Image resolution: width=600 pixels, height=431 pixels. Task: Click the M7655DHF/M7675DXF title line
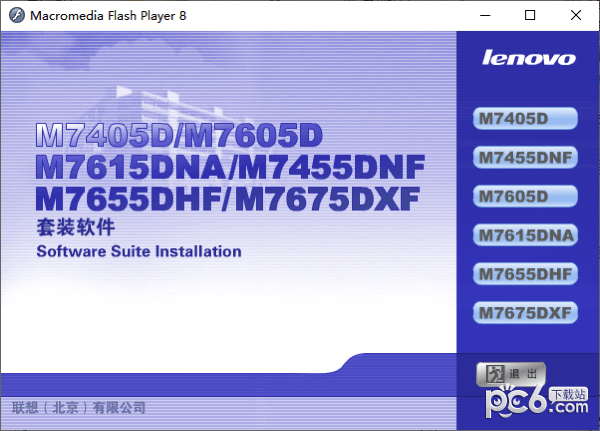(x=228, y=199)
